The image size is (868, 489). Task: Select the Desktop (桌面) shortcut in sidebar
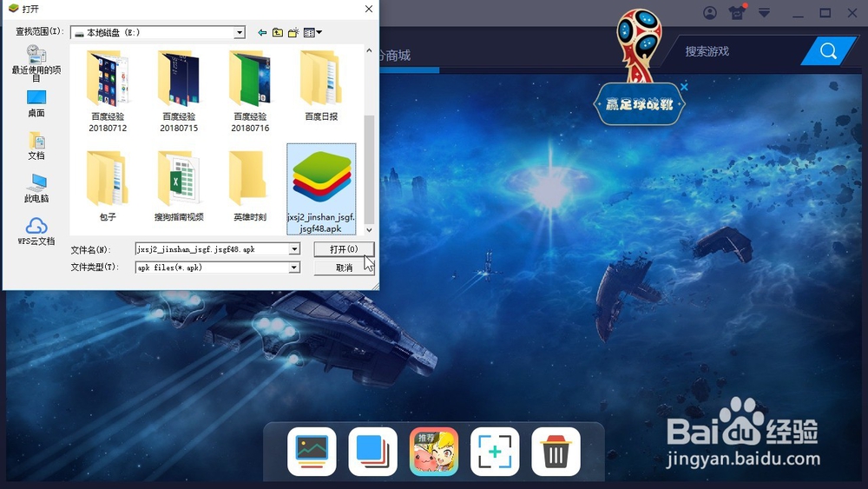coord(36,103)
